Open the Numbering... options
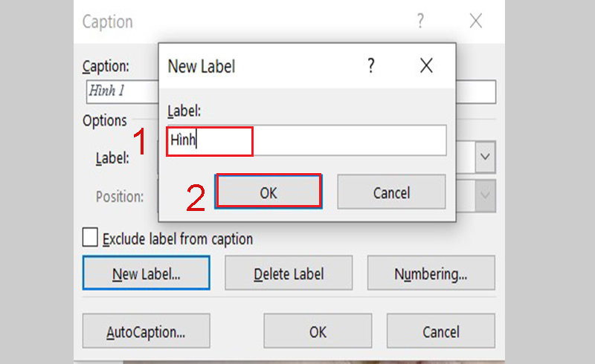The height and width of the screenshot is (364, 595). click(431, 273)
